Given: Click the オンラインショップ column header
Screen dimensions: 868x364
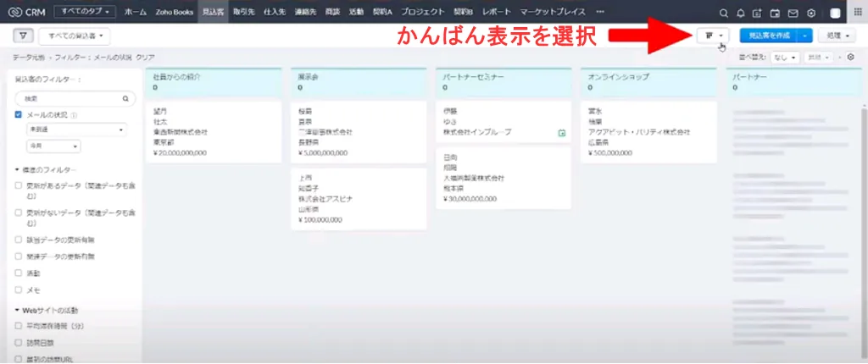Looking at the screenshot, I should tap(648, 82).
